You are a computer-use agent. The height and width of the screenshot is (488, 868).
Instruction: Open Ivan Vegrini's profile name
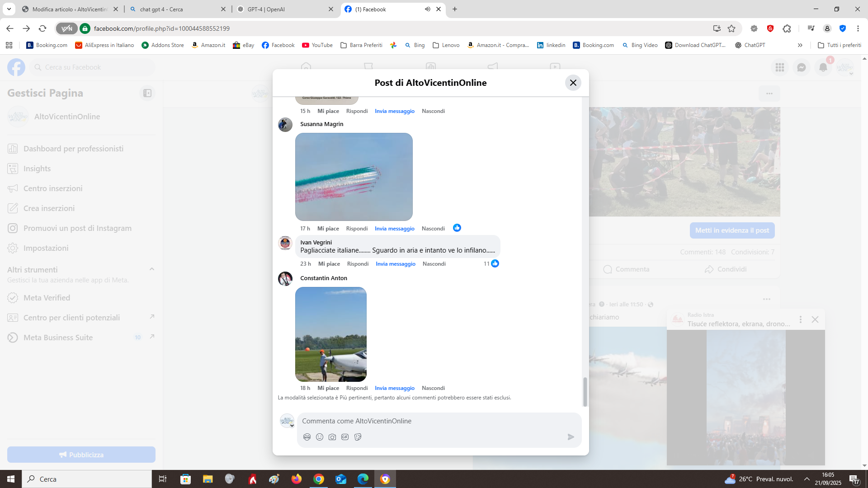click(x=316, y=243)
